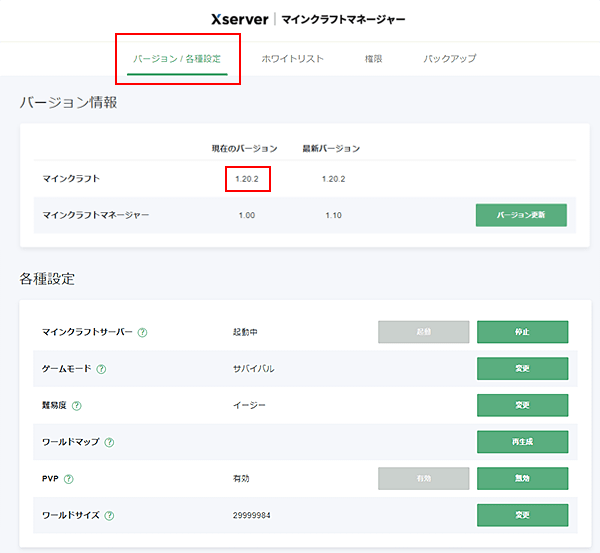This screenshot has width=600, height=553.
Task: Switch to the ホワイトリスト tab
Action: (x=293, y=59)
